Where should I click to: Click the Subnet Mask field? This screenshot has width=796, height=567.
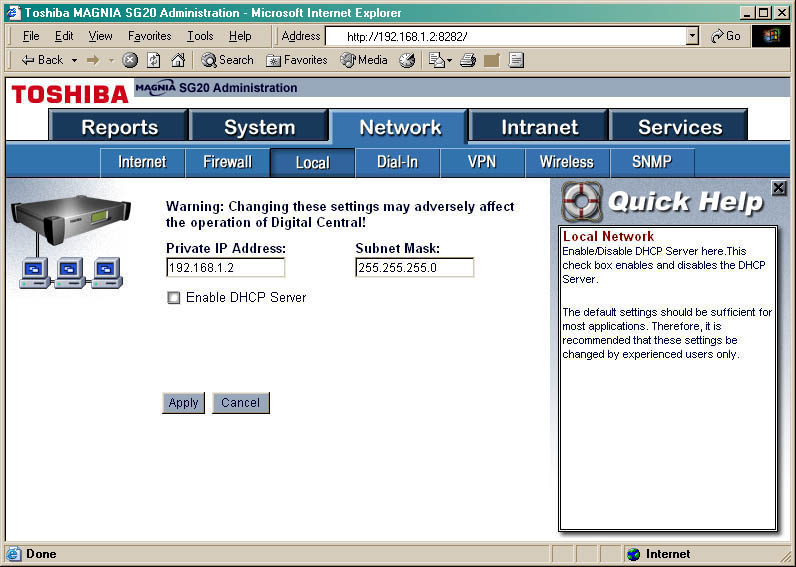pyautogui.click(x=415, y=268)
